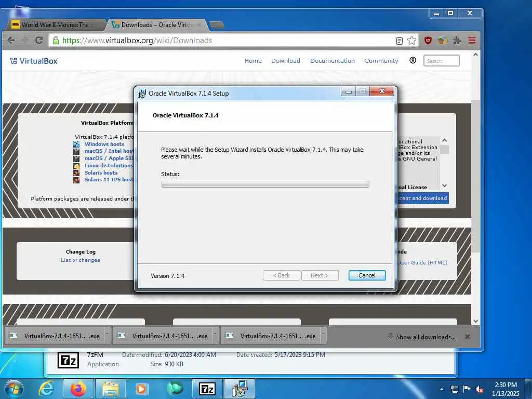Open the User Guide (HTML) link

click(x=423, y=262)
